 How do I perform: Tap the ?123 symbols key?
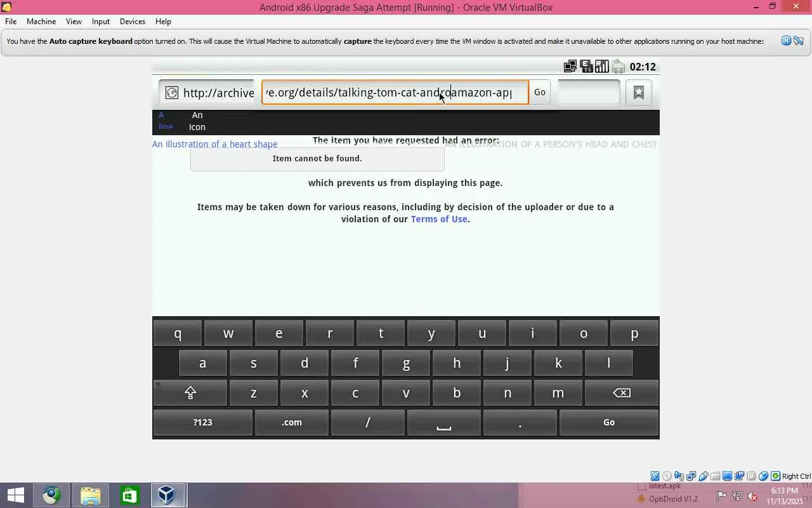pyautogui.click(x=203, y=422)
